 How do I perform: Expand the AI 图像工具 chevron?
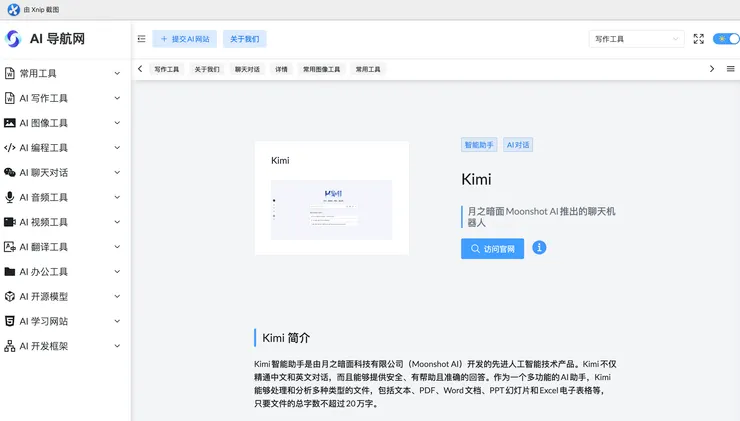point(117,123)
